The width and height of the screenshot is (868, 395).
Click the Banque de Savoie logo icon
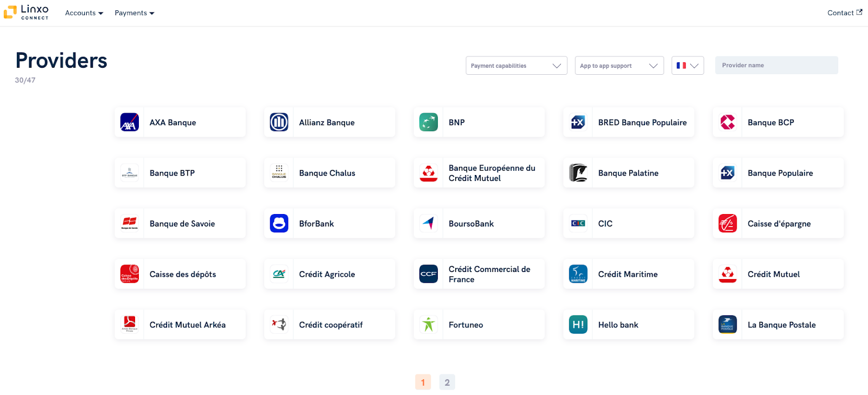point(130,223)
